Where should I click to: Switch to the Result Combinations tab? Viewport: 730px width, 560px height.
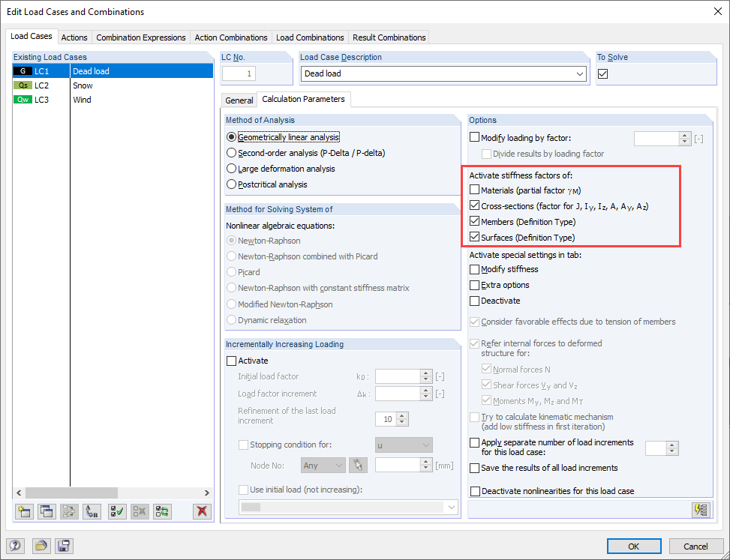click(x=389, y=37)
